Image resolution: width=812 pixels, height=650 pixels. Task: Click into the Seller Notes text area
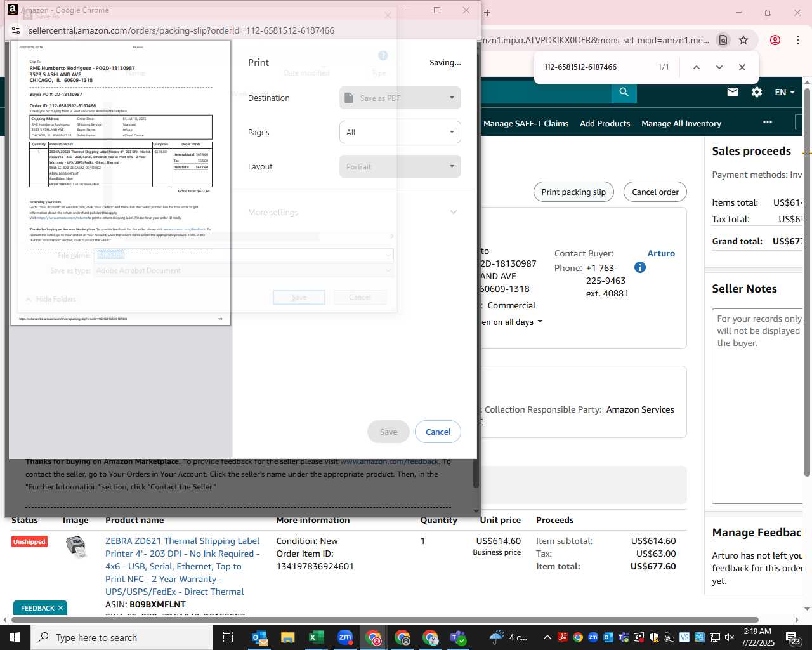point(759,406)
